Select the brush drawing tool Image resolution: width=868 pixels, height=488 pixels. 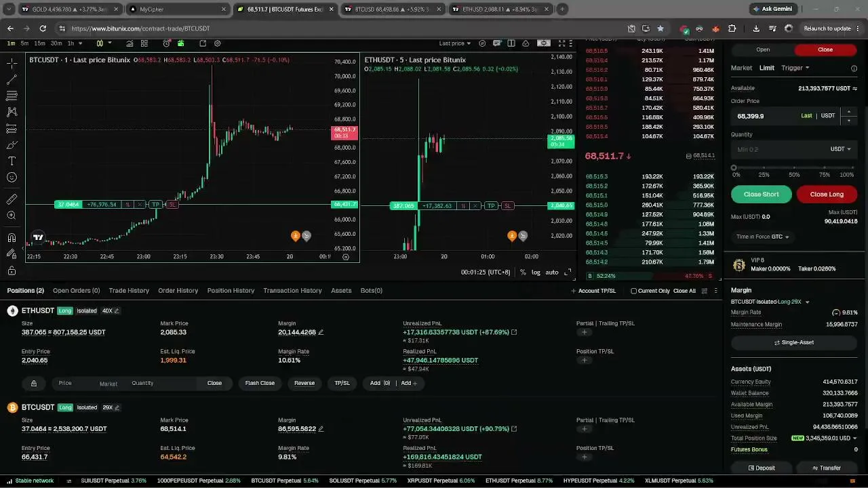click(x=12, y=145)
